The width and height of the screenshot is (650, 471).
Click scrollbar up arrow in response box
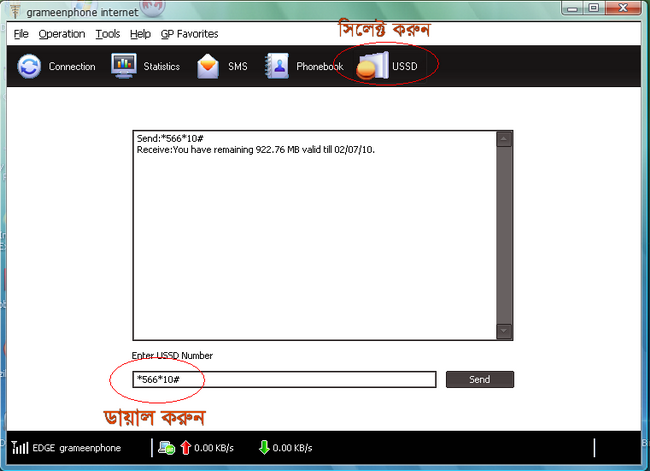[504, 139]
